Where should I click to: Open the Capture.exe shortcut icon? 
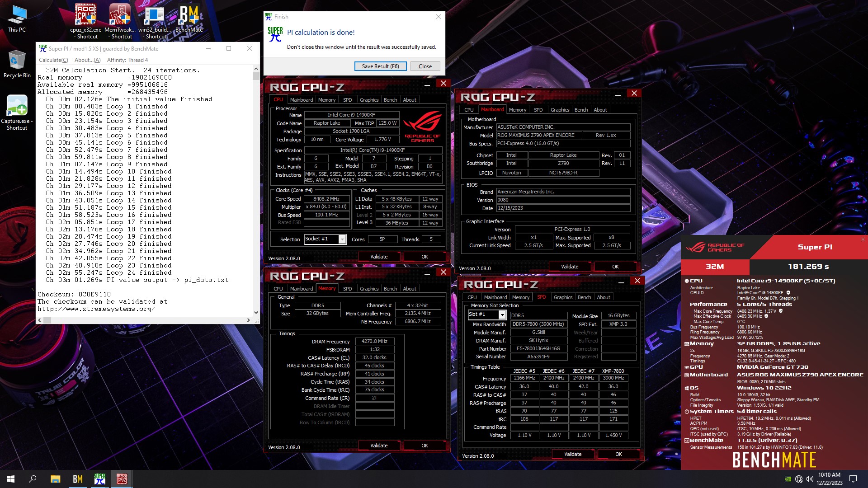[17, 113]
